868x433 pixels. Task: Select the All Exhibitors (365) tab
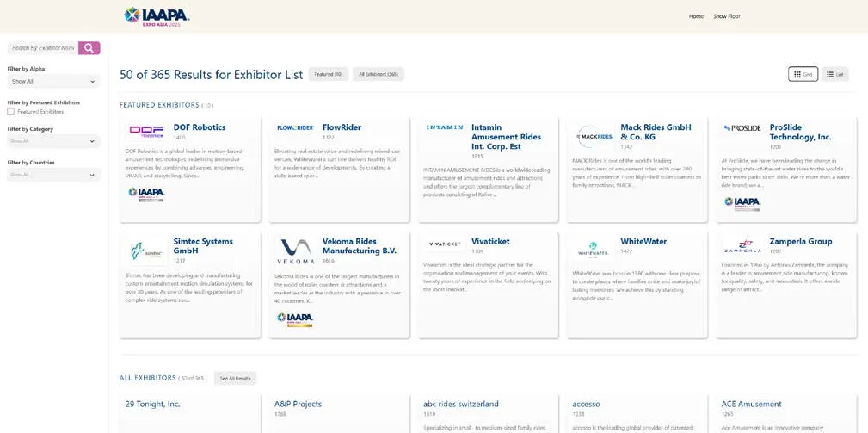(x=379, y=74)
